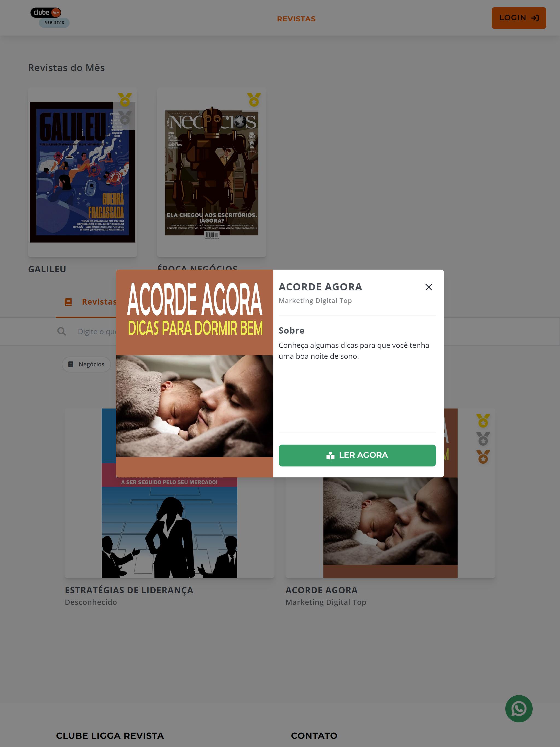Click the silver medal on Acorde Agora card
The width and height of the screenshot is (560, 747).
pyautogui.click(x=483, y=439)
